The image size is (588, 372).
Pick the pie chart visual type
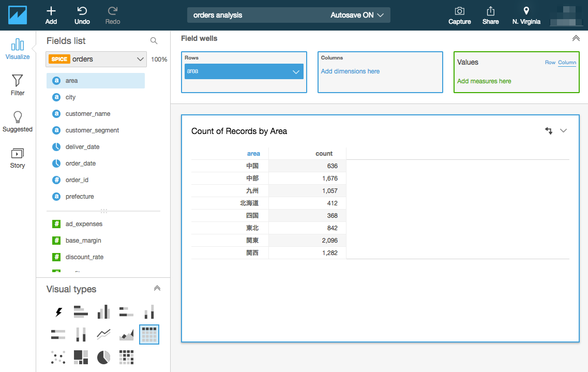tap(103, 357)
